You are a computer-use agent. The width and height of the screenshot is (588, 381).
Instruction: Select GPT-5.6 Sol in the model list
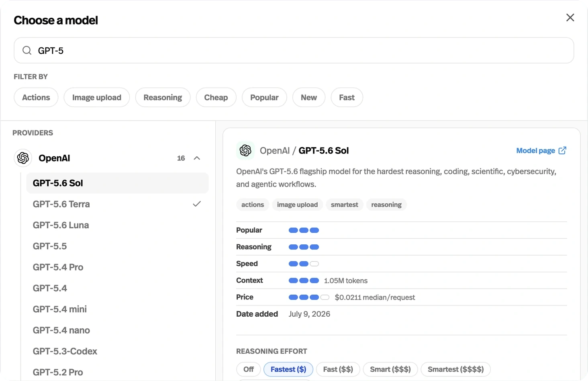[118, 183]
